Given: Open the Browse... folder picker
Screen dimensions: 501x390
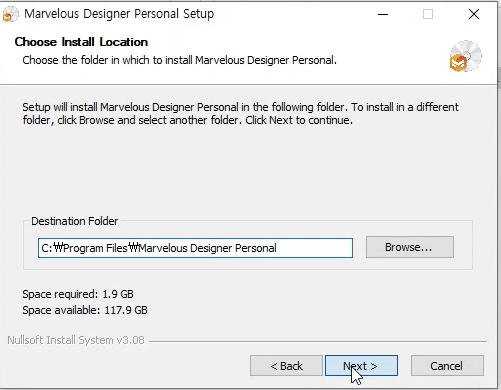Looking at the screenshot, I should tap(410, 247).
